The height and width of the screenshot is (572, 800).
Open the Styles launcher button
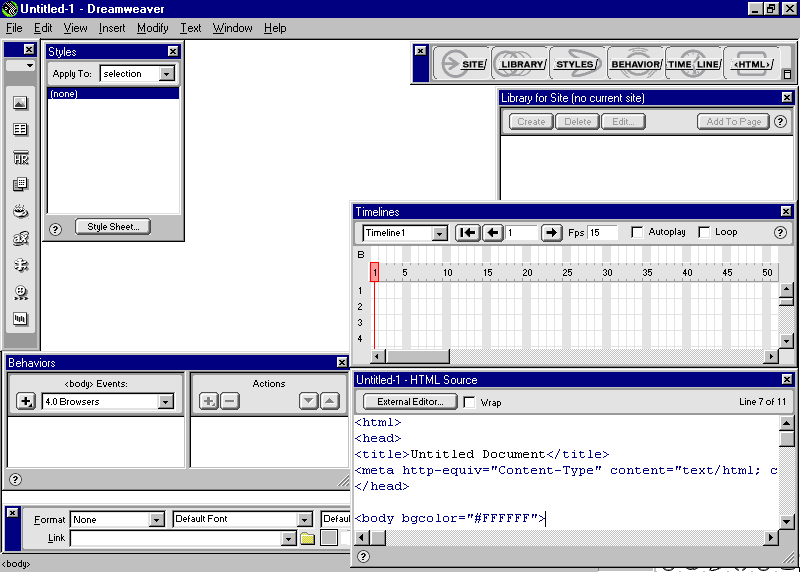coord(578,64)
